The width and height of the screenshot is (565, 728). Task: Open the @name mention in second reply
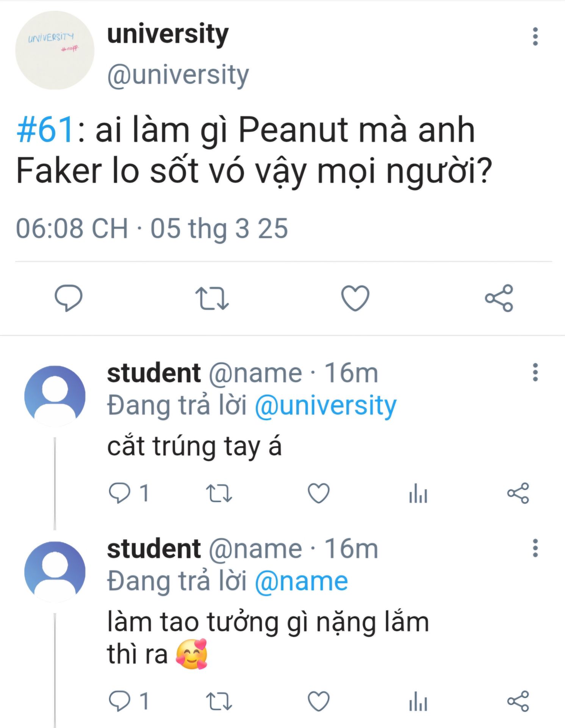[x=301, y=581]
